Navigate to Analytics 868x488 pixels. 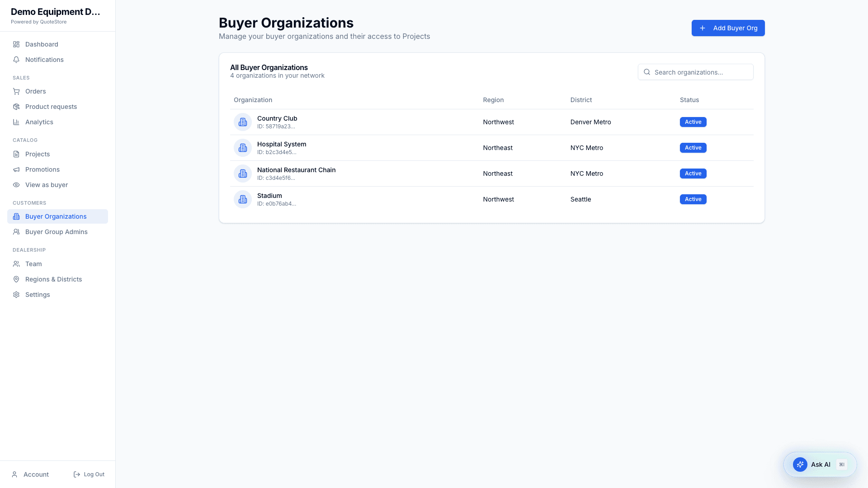point(57,122)
